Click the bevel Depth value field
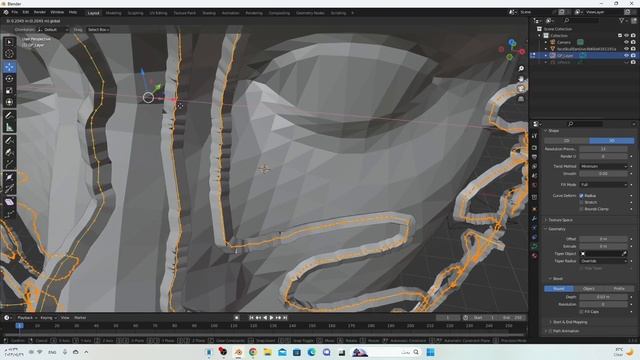 (603, 297)
